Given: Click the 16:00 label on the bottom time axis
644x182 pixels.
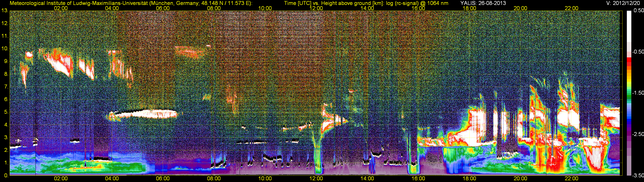Looking at the screenshot, I should (x=418, y=179).
